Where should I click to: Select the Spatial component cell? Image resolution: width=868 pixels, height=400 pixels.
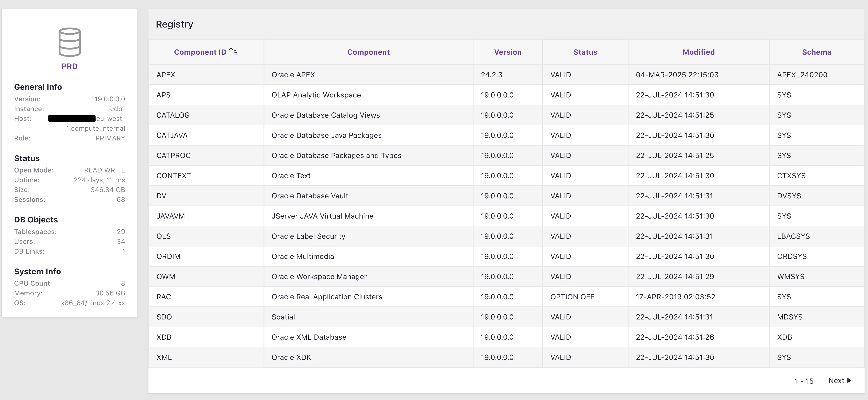pyautogui.click(x=368, y=317)
